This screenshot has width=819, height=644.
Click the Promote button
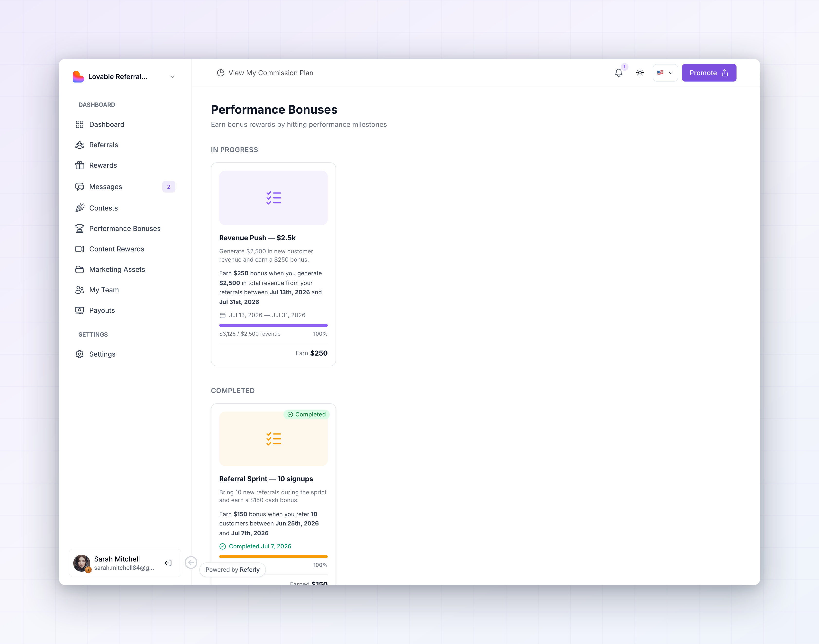click(709, 73)
